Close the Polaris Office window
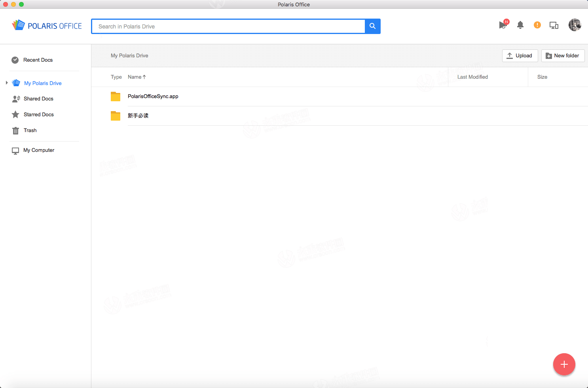 pos(6,4)
